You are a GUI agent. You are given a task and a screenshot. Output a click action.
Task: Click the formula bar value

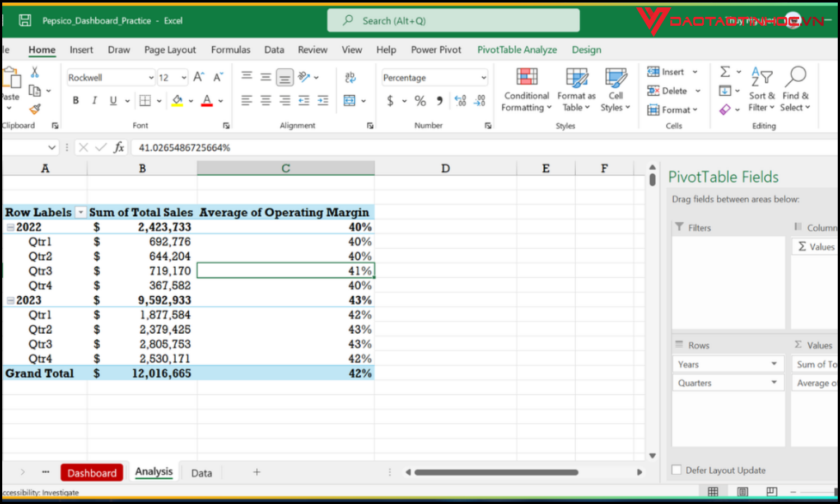[x=184, y=148]
